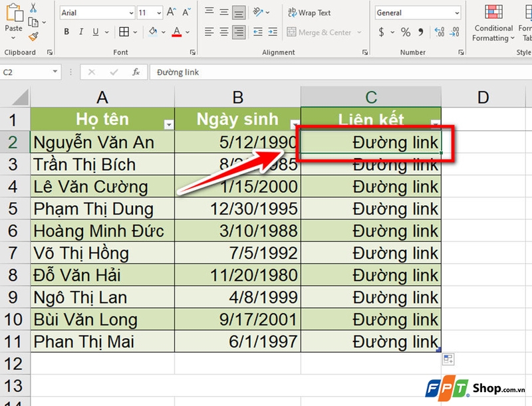Select the Italic formatting icon
The width and height of the screenshot is (532, 406).
pos(81,32)
